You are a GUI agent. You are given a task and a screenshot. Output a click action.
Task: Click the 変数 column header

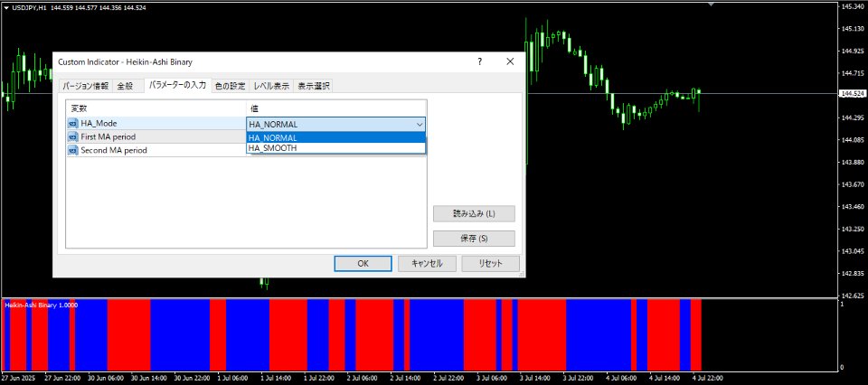(x=156, y=108)
